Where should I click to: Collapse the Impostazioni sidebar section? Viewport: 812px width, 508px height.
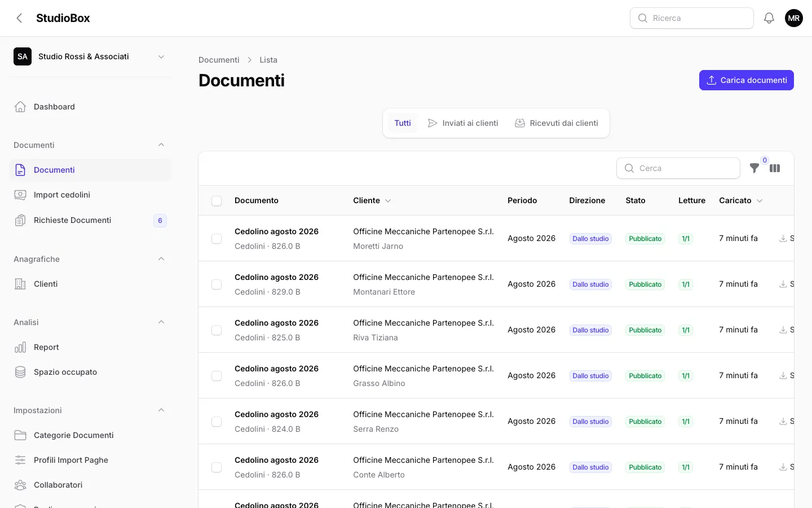(x=161, y=410)
